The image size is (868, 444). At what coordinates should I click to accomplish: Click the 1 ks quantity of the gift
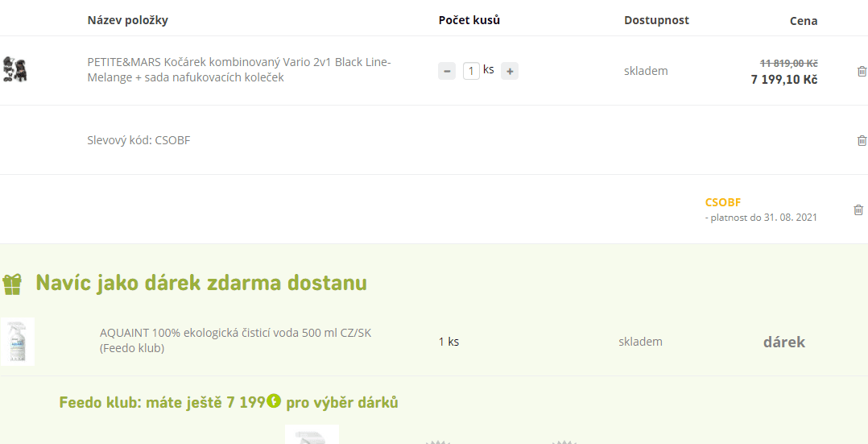tap(449, 342)
